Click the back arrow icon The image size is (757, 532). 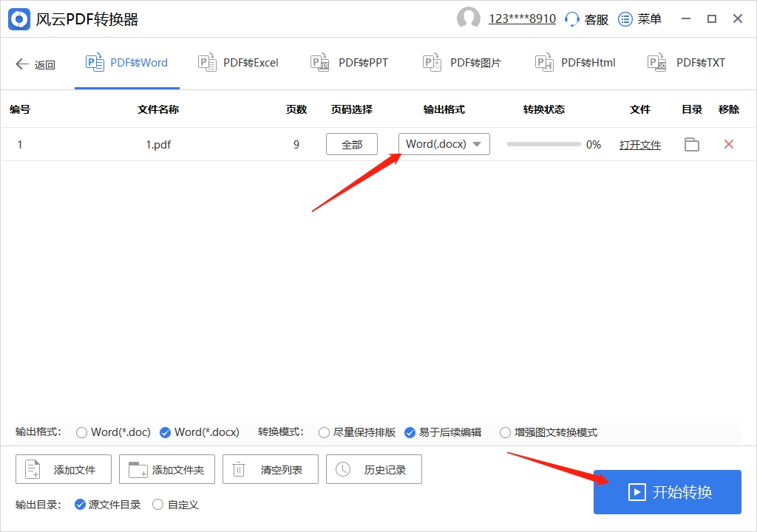point(22,64)
